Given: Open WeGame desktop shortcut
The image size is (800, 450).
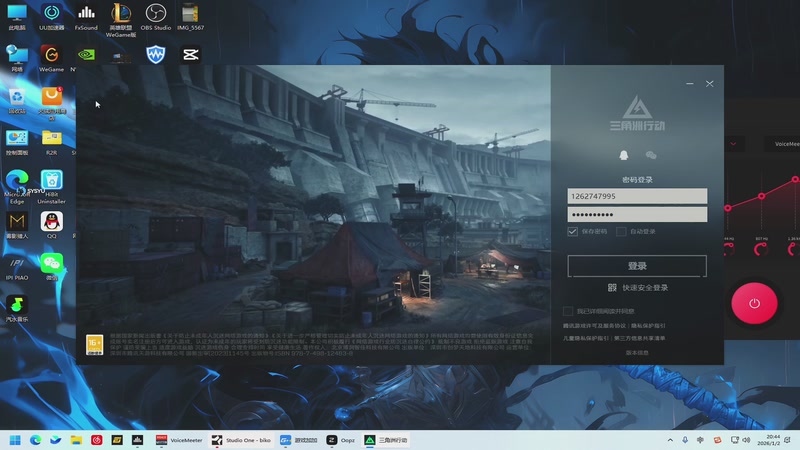Looking at the screenshot, I should click(x=52, y=58).
